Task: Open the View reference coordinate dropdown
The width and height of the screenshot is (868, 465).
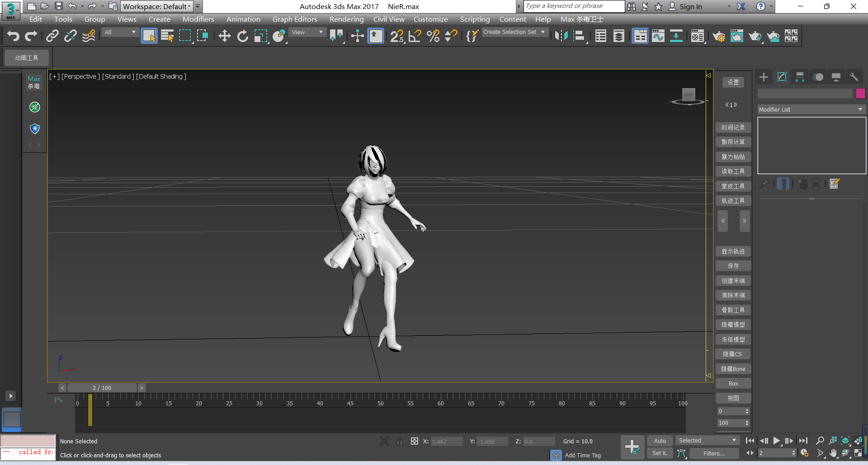Action: click(x=307, y=32)
